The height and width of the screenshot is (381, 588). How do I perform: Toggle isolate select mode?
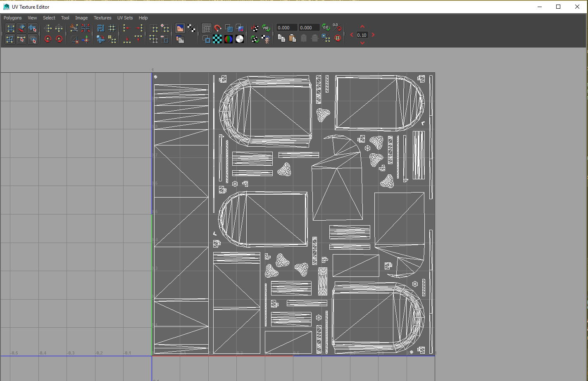point(154,28)
